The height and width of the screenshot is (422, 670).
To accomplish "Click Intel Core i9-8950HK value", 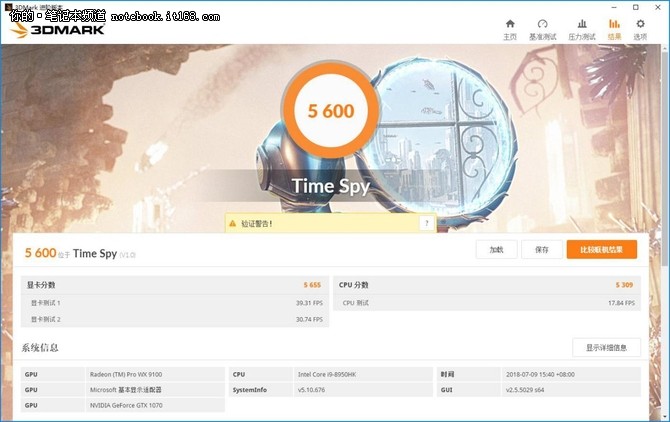I will pyautogui.click(x=327, y=374).
